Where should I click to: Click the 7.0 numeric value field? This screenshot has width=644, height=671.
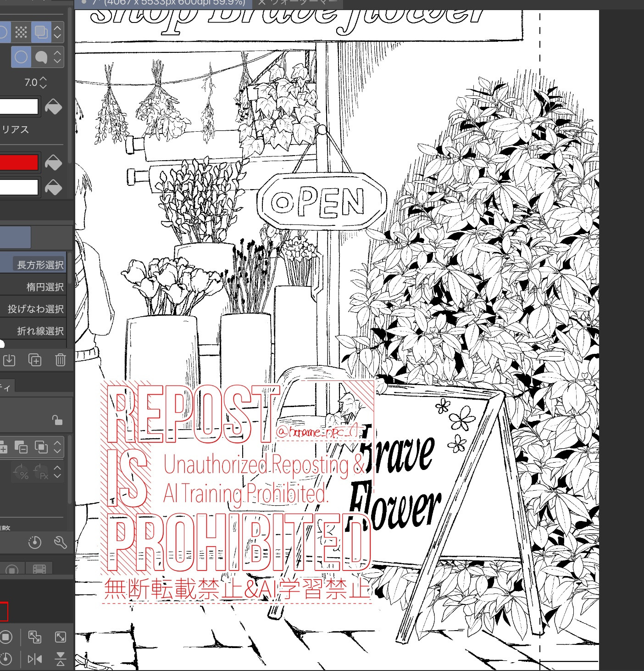point(31,83)
